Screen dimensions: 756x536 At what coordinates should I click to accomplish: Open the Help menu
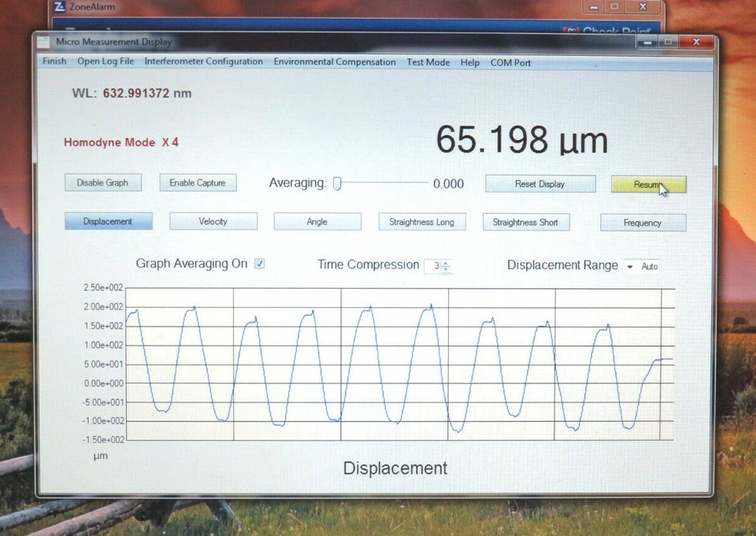click(469, 61)
